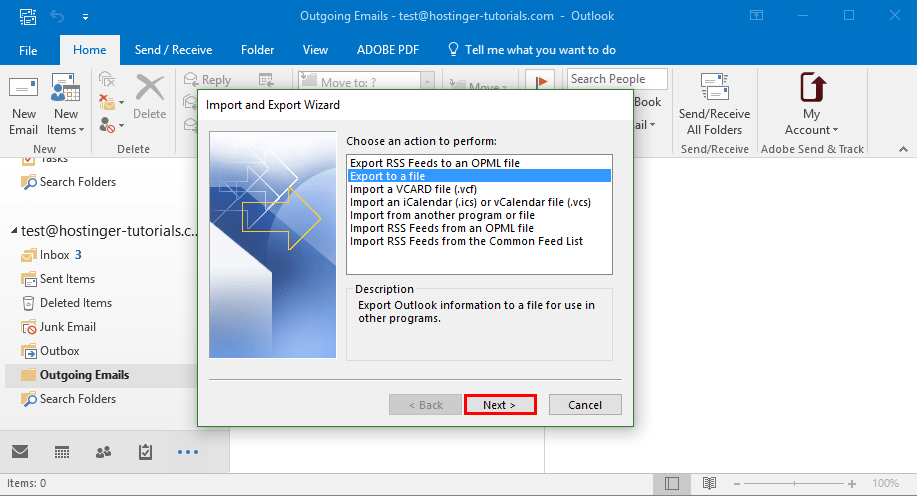Screen dimensions: 917x496
Task: Open more navigation options ellipsis
Action: tap(188, 452)
